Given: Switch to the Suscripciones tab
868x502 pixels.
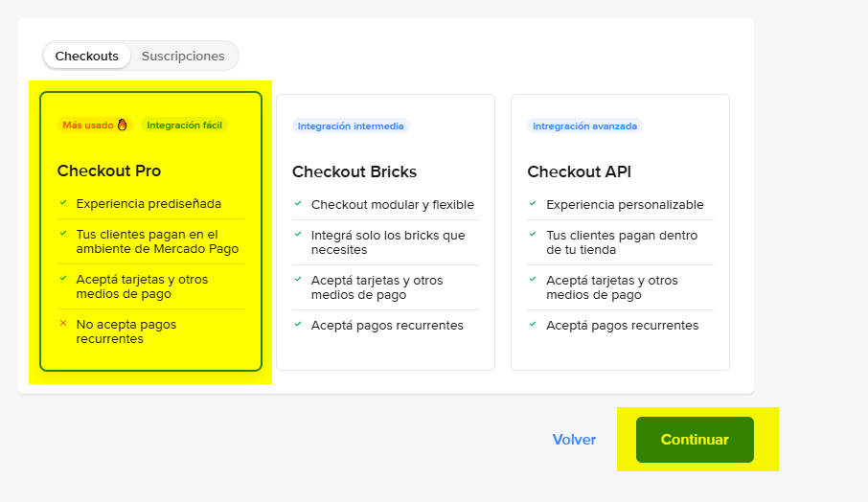Looking at the screenshot, I should coord(183,56).
